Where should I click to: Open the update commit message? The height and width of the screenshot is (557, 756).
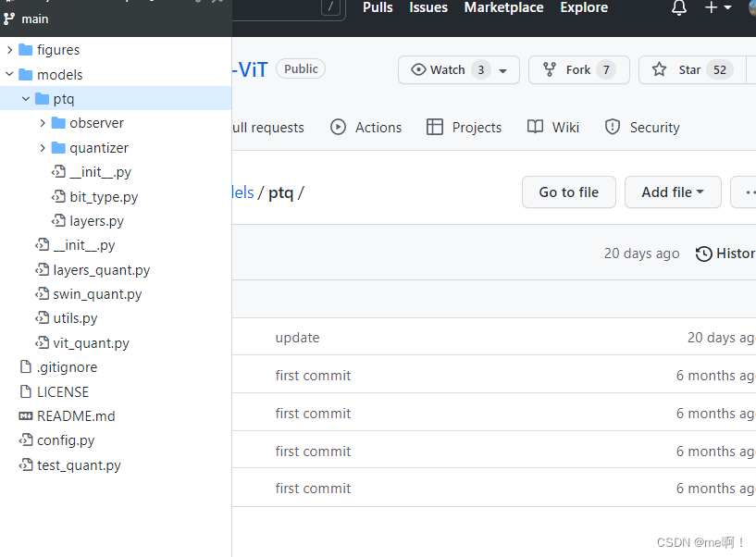point(297,338)
